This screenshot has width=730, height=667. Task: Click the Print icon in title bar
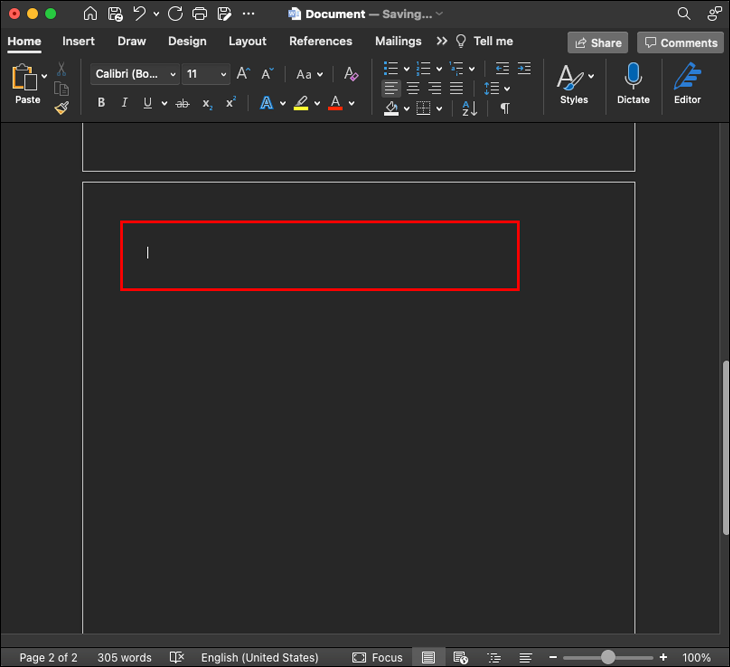200,14
